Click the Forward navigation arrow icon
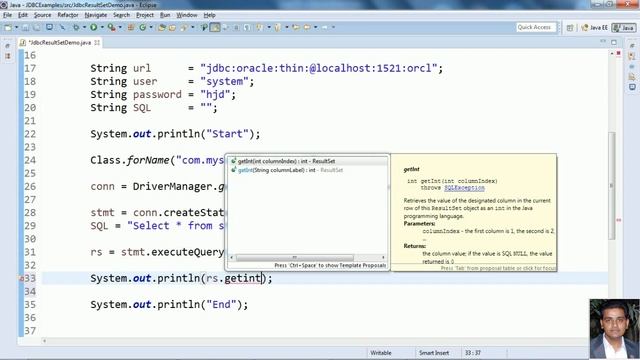This screenshot has width=640, height=360. point(325,27)
